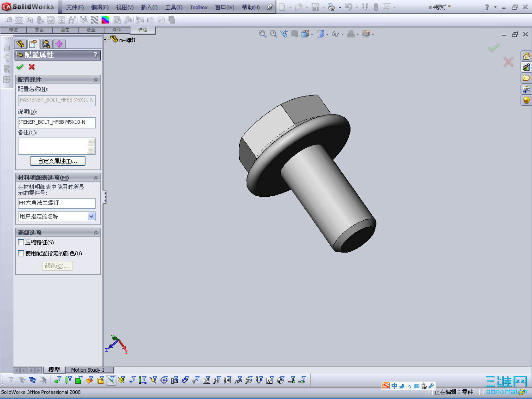The image size is (532, 399).
Task: Open the Hide/Show Items dropdown arrow
Action: tap(342, 34)
